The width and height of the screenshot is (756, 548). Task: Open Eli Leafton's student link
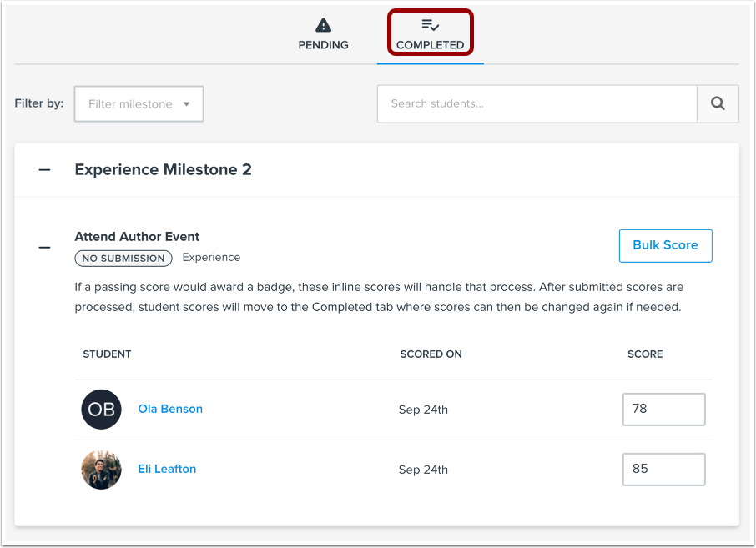point(167,469)
